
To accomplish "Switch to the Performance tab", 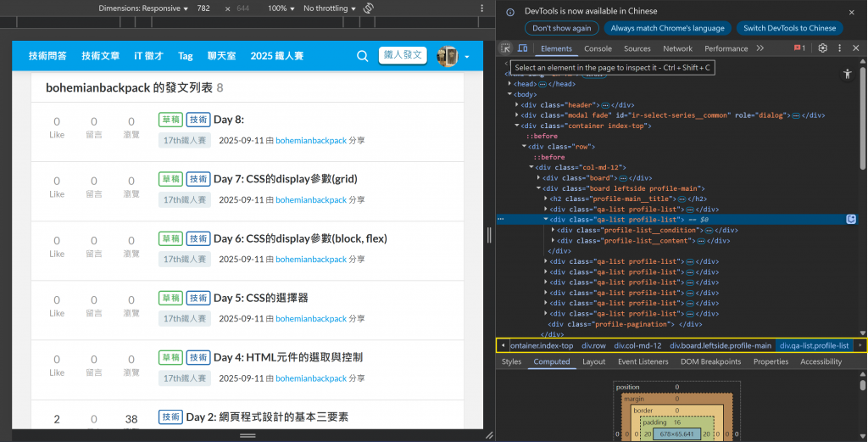I will [726, 48].
